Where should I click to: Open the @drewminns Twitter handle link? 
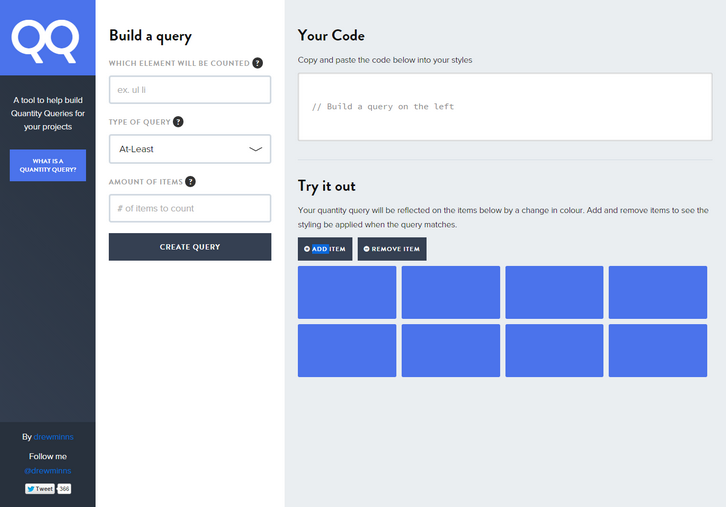pos(48,470)
